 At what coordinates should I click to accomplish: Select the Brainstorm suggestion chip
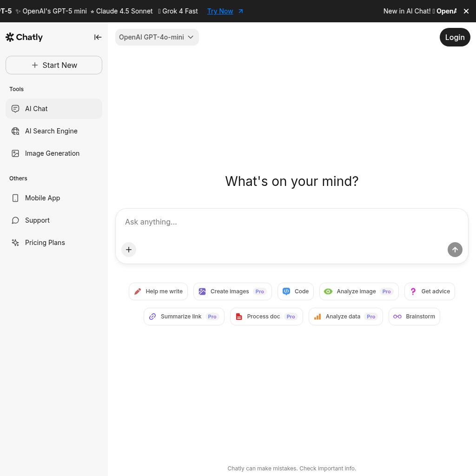point(414,317)
